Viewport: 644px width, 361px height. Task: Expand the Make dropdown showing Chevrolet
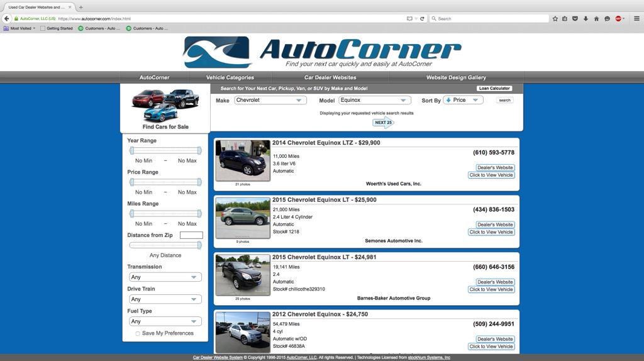[270, 100]
